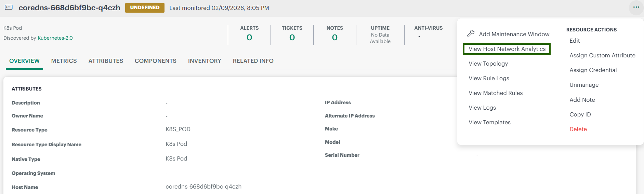
Task: Go to the Related Info tab
Action: tap(253, 61)
